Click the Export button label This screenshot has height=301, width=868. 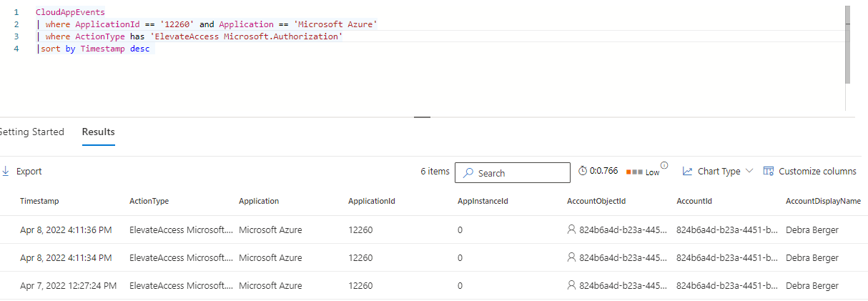click(29, 172)
